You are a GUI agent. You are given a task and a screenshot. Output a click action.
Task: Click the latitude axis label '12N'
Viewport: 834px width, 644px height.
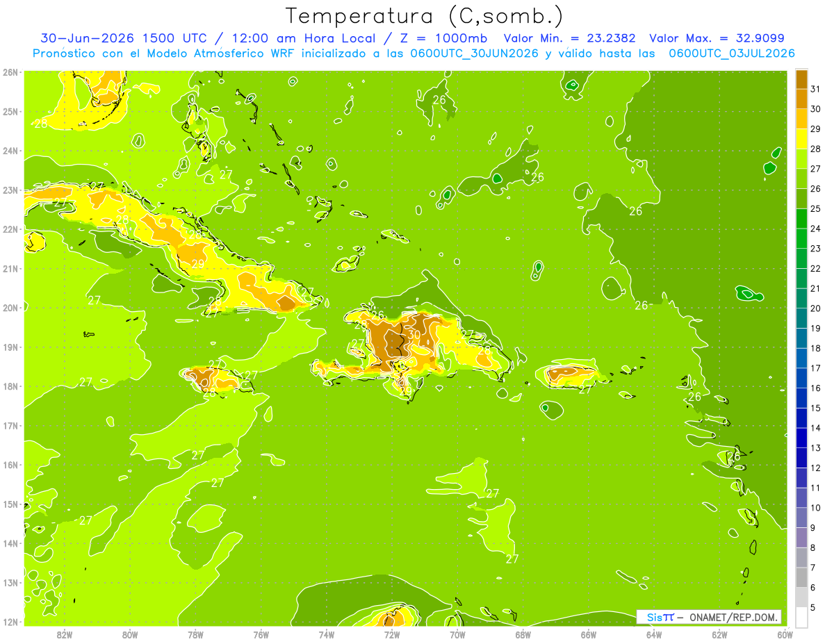(x=10, y=622)
